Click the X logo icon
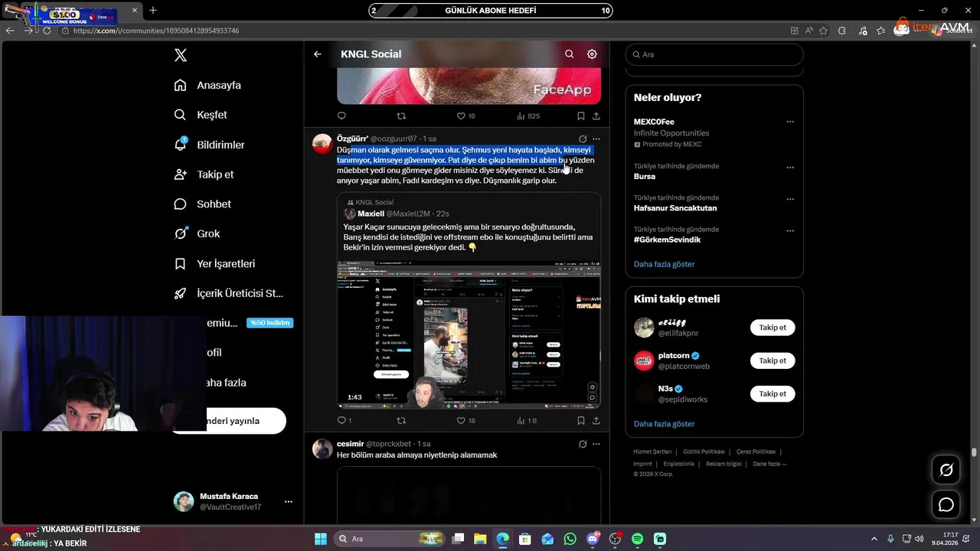The image size is (980, 551). pyautogui.click(x=181, y=55)
